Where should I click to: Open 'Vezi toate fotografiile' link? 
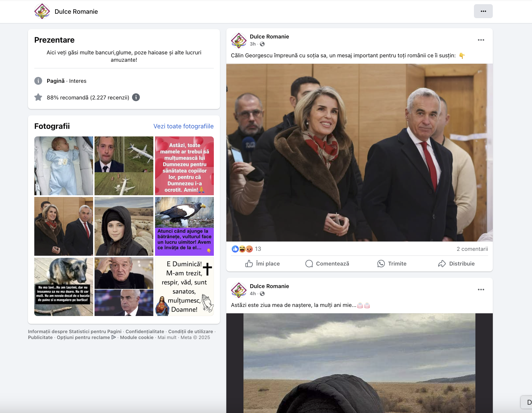click(x=183, y=126)
